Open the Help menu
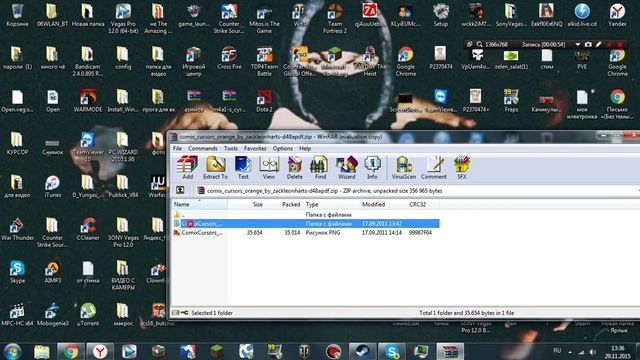 pyautogui.click(x=305, y=149)
